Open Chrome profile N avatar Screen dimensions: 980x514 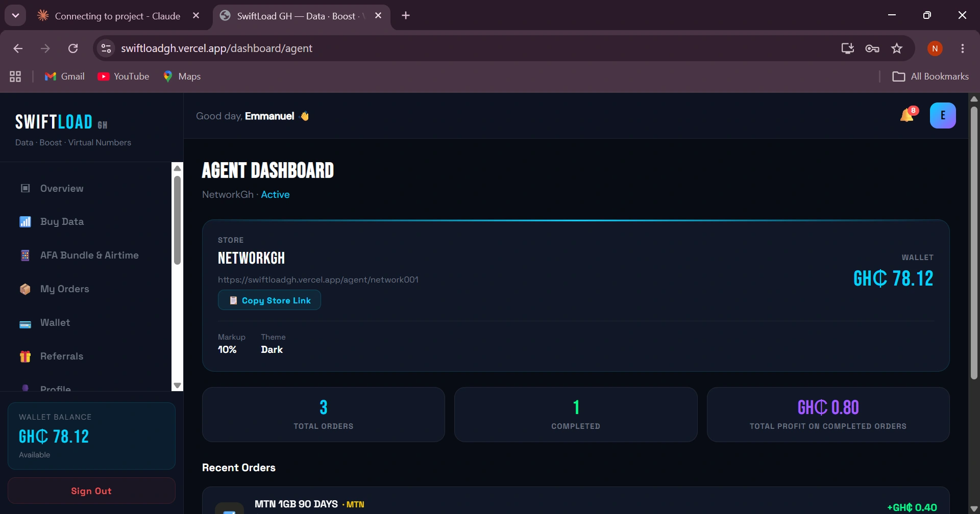pos(935,48)
